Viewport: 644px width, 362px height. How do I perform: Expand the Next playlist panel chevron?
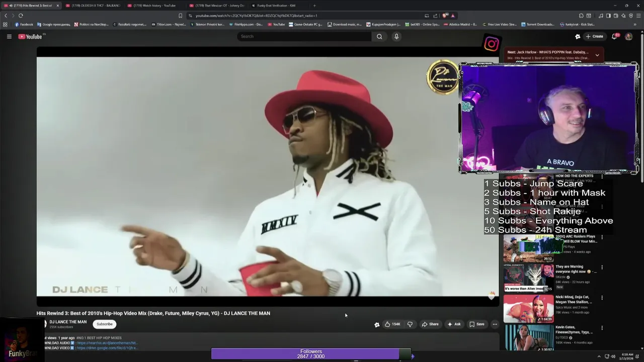pyautogui.click(x=597, y=55)
